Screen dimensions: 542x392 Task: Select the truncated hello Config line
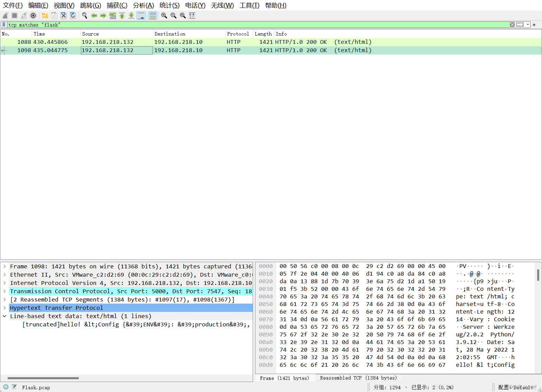136,324
